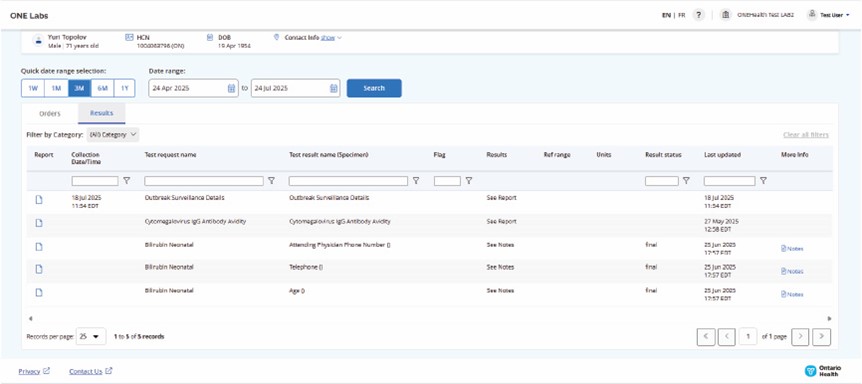The height and width of the screenshot is (384, 862).
Task: Click the Result status column header
Action: tap(663, 155)
